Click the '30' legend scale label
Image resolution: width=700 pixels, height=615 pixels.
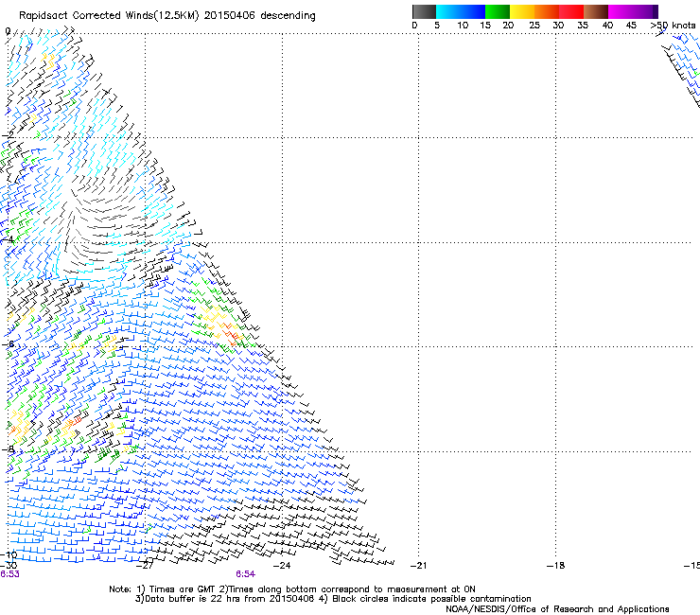558,26
